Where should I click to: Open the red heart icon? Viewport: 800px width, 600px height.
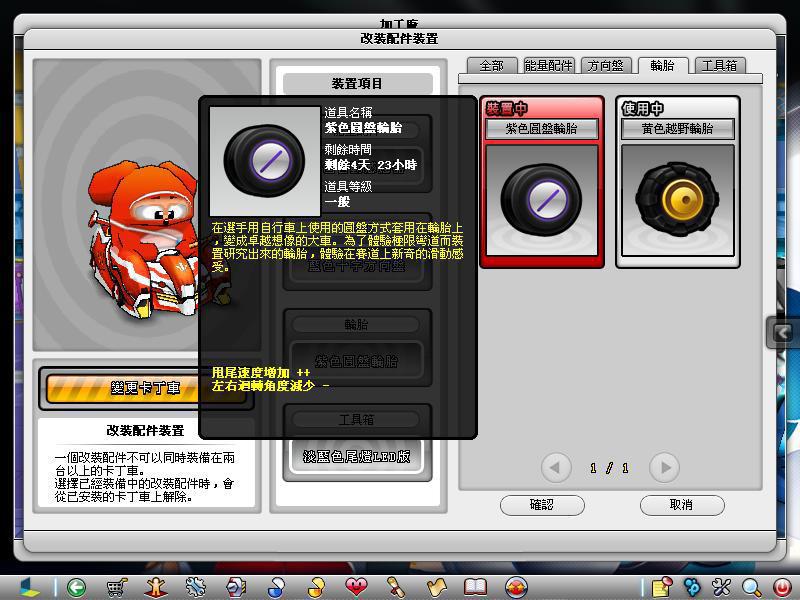click(356, 587)
